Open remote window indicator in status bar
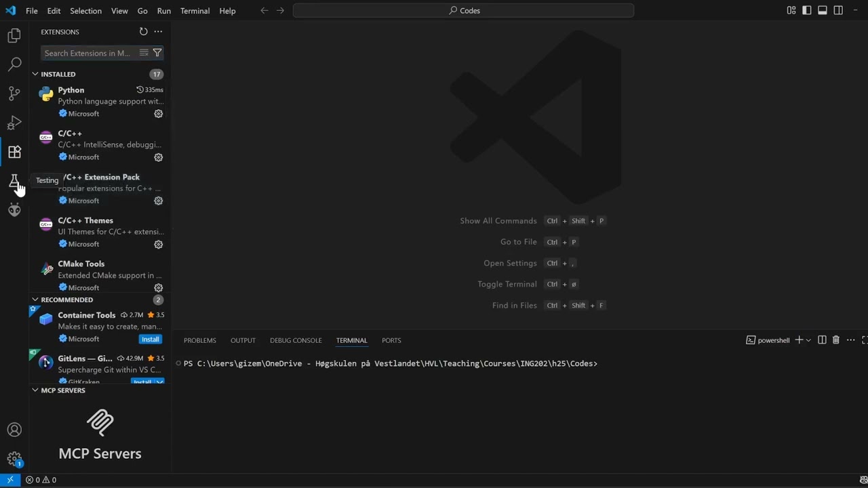The image size is (868, 488). (x=9, y=480)
